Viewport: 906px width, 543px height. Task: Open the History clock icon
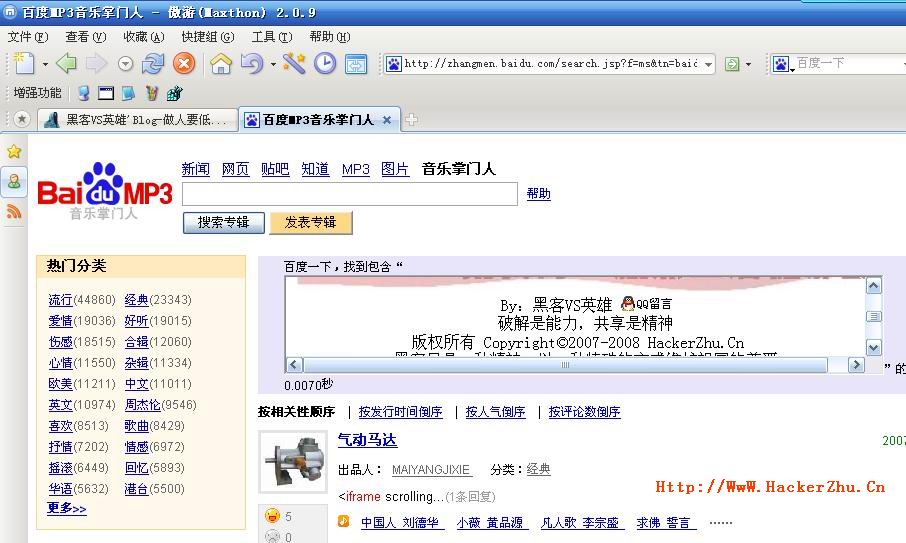(x=325, y=64)
